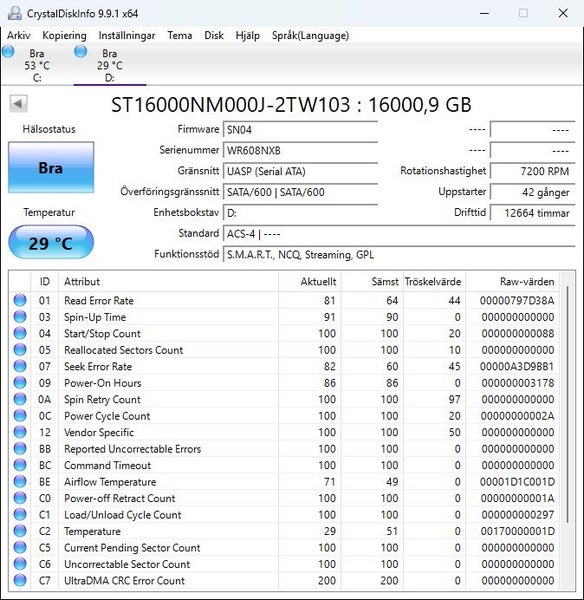Click the blue Bra health status button
Image resolution: width=584 pixels, height=600 pixels.
(x=51, y=168)
